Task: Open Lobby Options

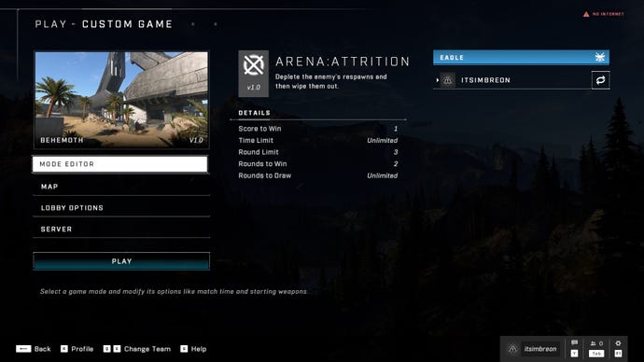Action: coord(121,208)
